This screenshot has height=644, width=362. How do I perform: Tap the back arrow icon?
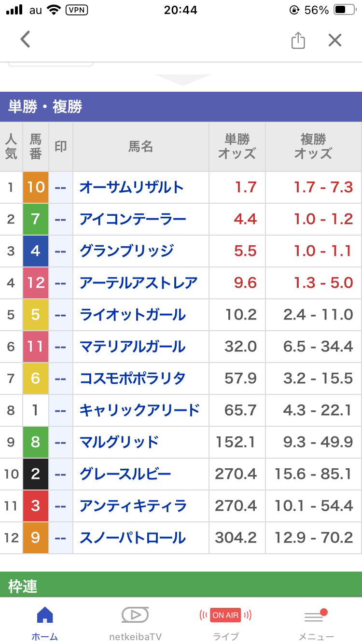25,40
